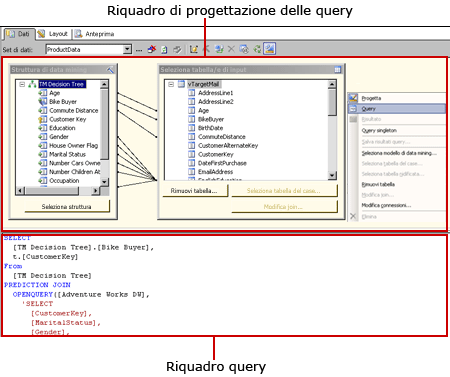Select Gender in mining structure

click(59, 137)
